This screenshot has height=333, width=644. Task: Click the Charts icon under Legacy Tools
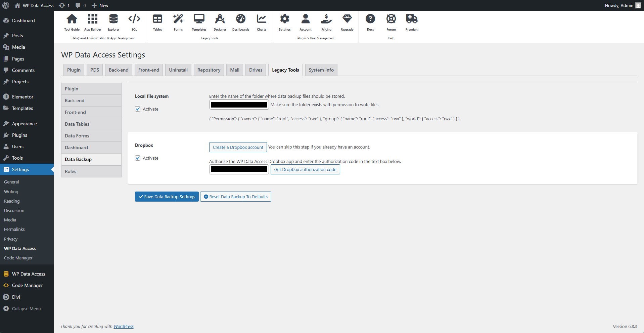(x=261, y=22)
